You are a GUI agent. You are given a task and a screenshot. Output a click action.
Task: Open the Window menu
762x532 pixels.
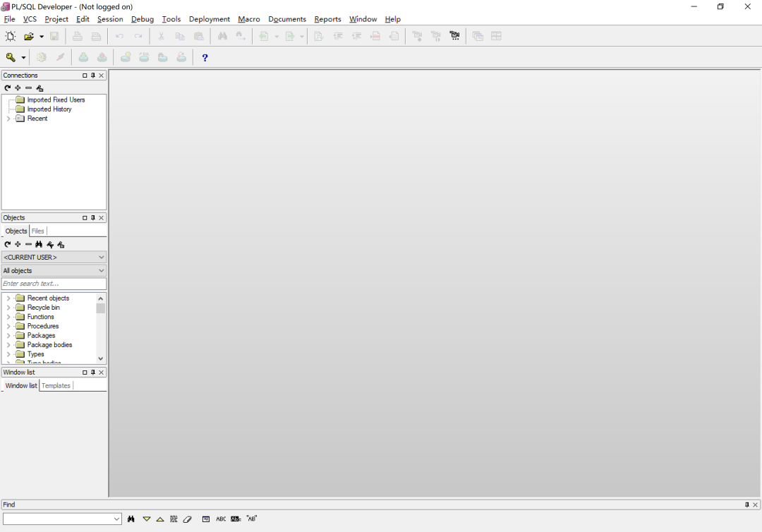coord(363,19)
